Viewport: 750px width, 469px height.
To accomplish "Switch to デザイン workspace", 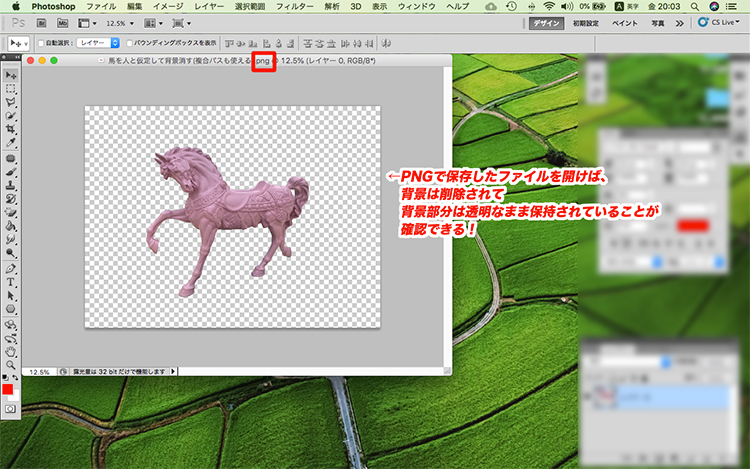I will (x=547, y=23).
